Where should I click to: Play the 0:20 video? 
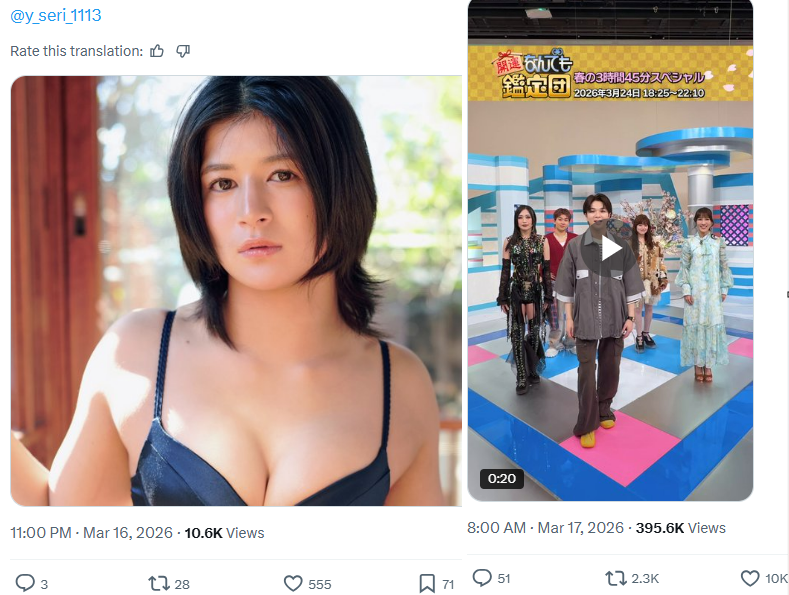pos(610,249)
